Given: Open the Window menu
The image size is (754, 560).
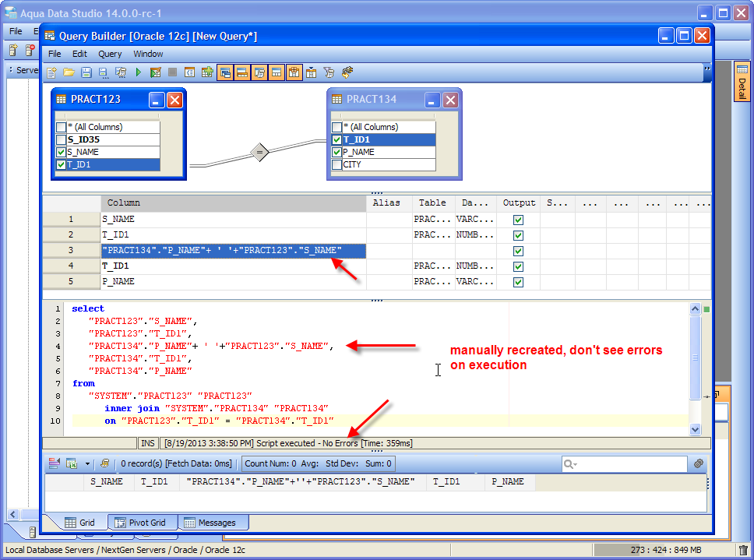Looking at the screenshot, I should pos(148,54).
